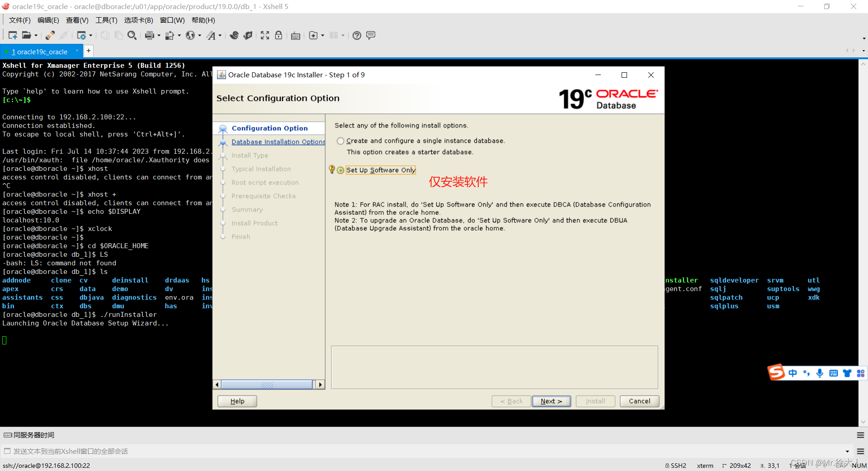Click the yellow lightbulb hint icon
The image size is (868, 471).
click(332, 170)
